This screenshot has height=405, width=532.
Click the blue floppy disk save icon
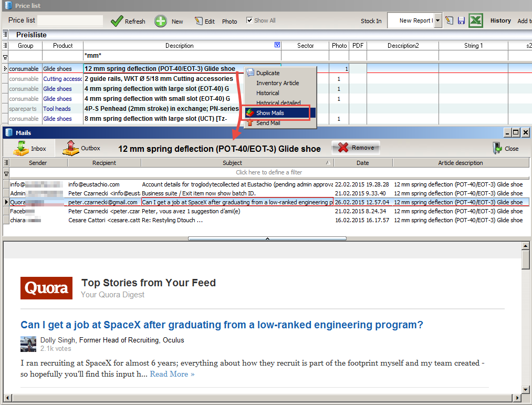click(461, 20)
